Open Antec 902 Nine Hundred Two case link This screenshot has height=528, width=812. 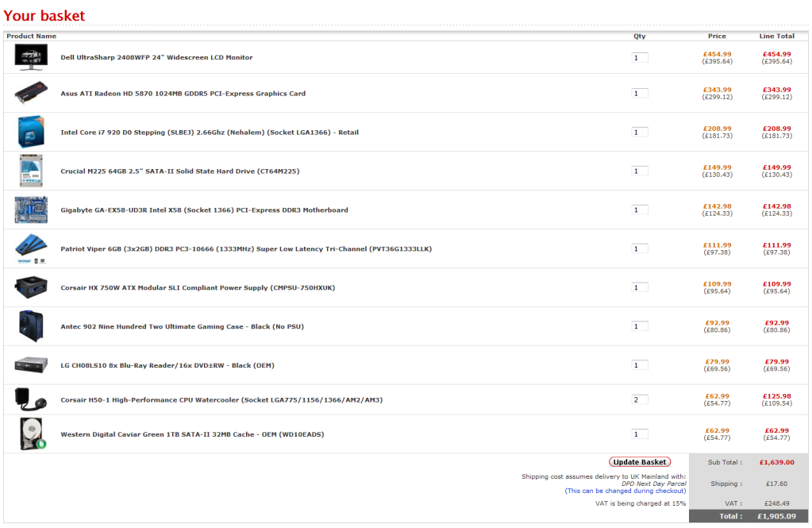(x=182, y=327)
